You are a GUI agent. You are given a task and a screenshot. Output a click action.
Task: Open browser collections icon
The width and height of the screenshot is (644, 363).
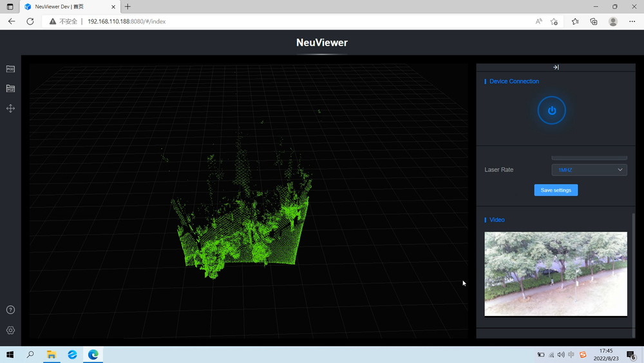(594, 21)
